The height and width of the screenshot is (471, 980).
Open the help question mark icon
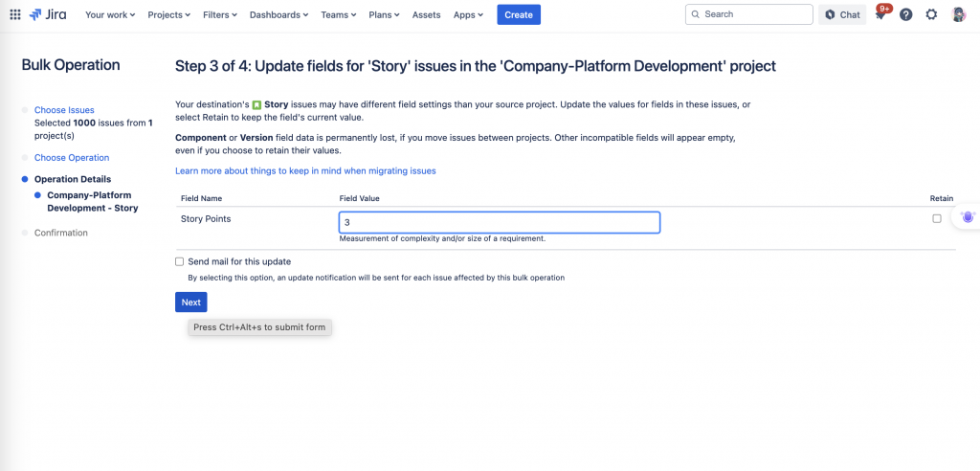(x=905, y=14)
